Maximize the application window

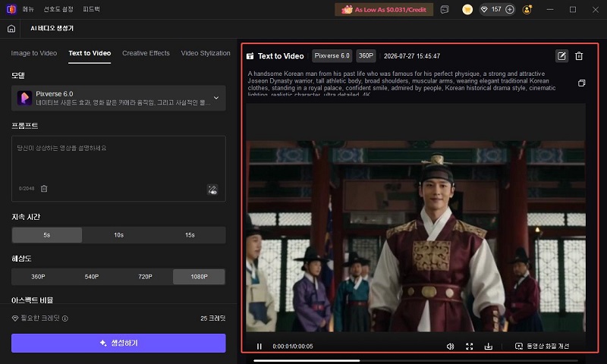(573, 9)
